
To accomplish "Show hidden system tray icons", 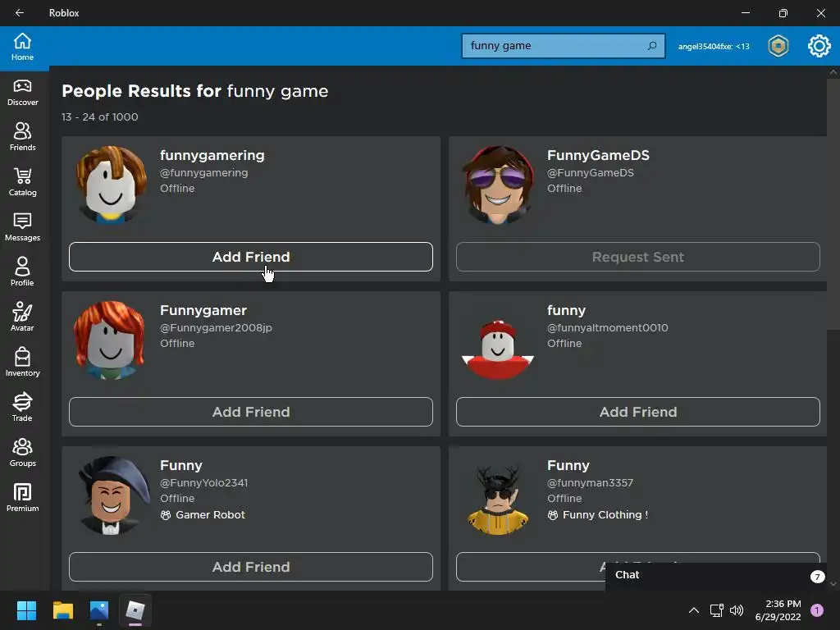I will point(694,610).
